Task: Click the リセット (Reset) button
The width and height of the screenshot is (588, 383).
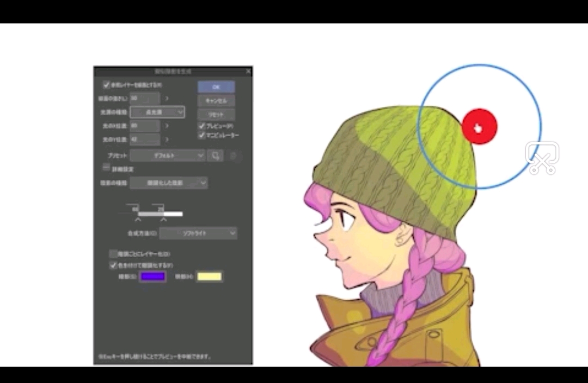Action: click(216, 114)
